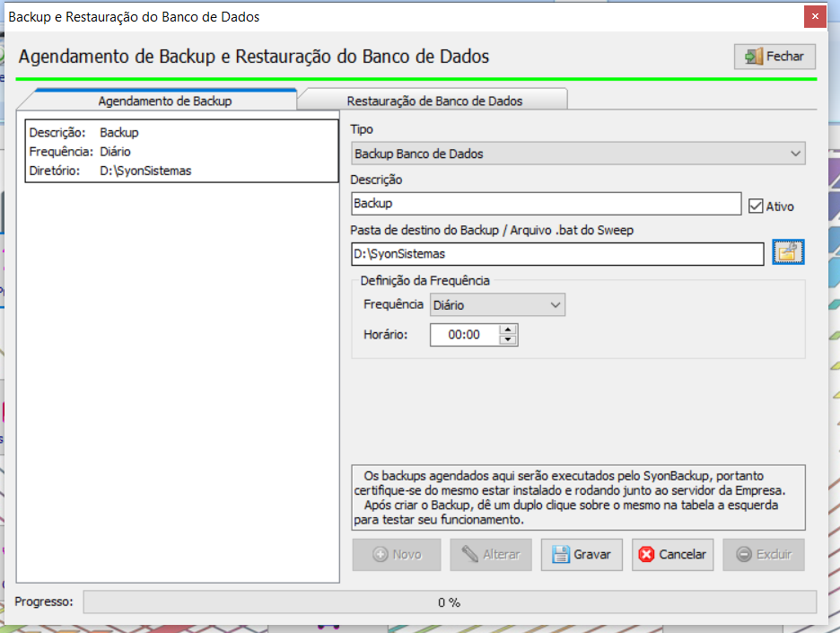
Task: Click the red Cancelar X icon
Action: (646, 555)
